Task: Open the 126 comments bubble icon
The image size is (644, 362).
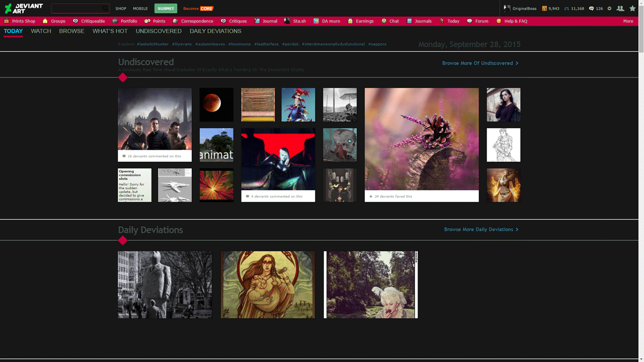Action: [591, 9]
